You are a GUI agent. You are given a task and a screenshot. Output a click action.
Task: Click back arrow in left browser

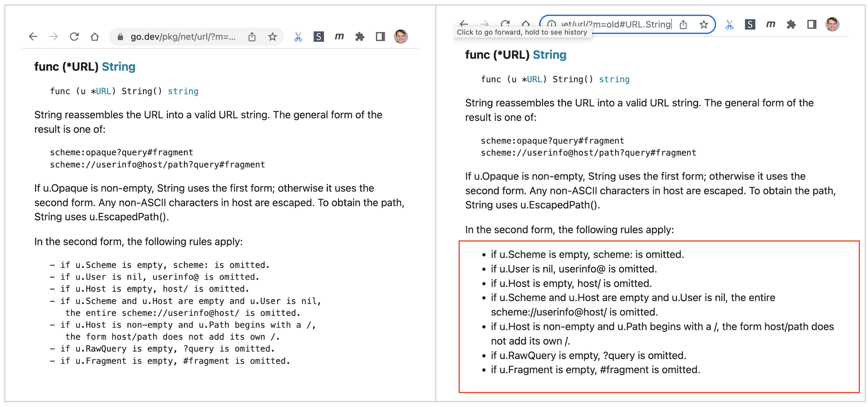33,37
